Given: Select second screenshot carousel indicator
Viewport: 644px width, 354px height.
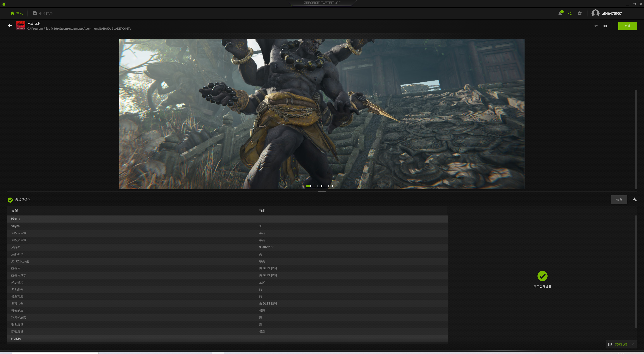Looking at the screenshot, I should 314,186.
